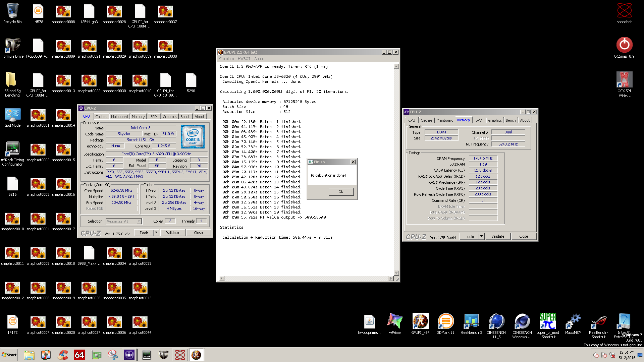The width and height of the screenshot is (644, 362).
Task: Open SPD tab in left CPU-Z
Action: [153, 117]
